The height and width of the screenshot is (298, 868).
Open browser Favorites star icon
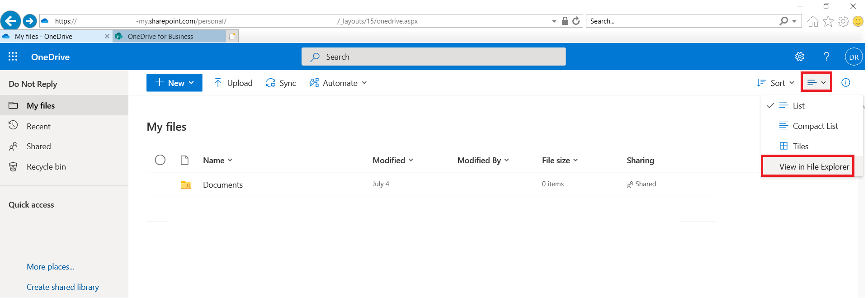(828, 21)
